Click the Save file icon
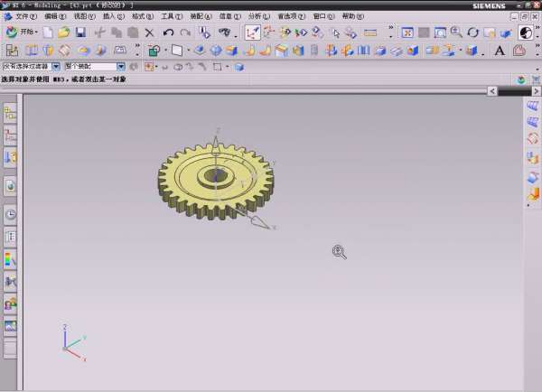542x392 pixels. point(80,33)
